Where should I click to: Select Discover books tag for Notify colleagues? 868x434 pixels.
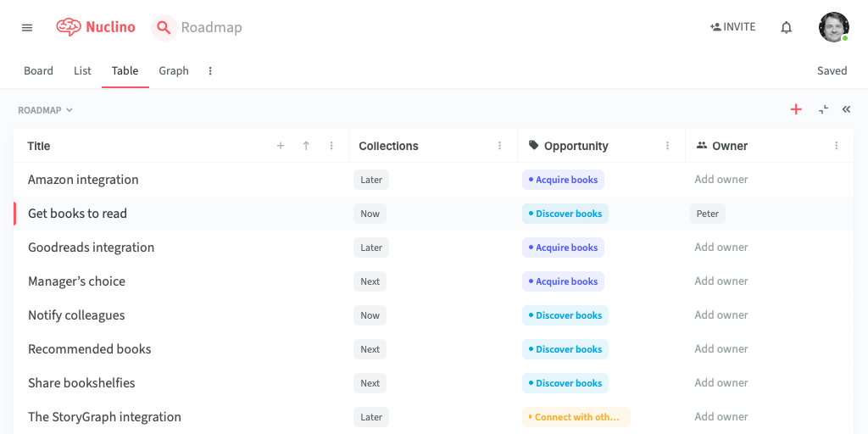pos(565,315)
